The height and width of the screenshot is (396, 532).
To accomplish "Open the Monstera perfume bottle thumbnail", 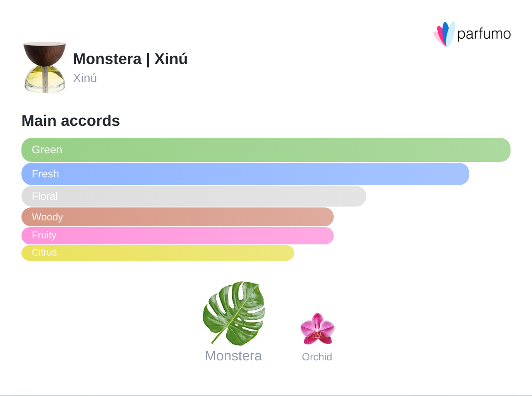I will 45,67.
